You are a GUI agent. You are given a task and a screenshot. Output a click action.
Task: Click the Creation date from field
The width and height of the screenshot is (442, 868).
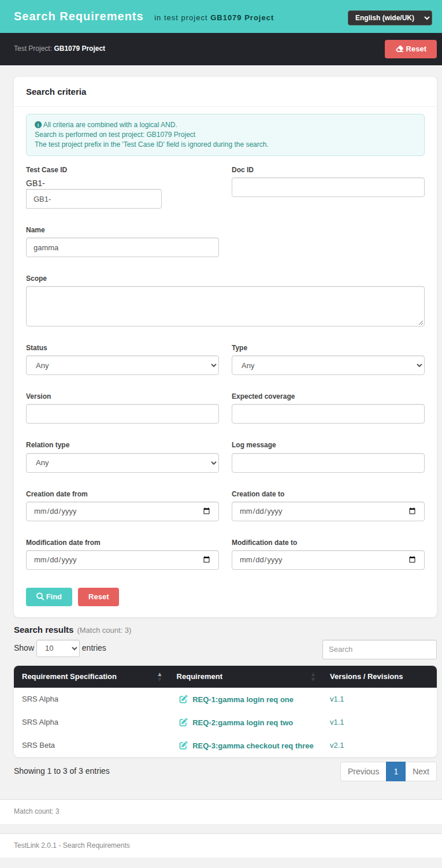[x=122, y=511]
